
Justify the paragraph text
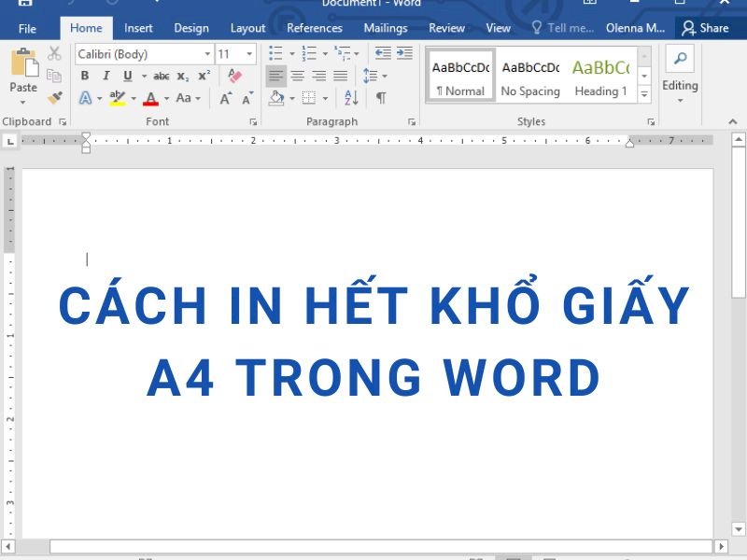tap(340, 76)
